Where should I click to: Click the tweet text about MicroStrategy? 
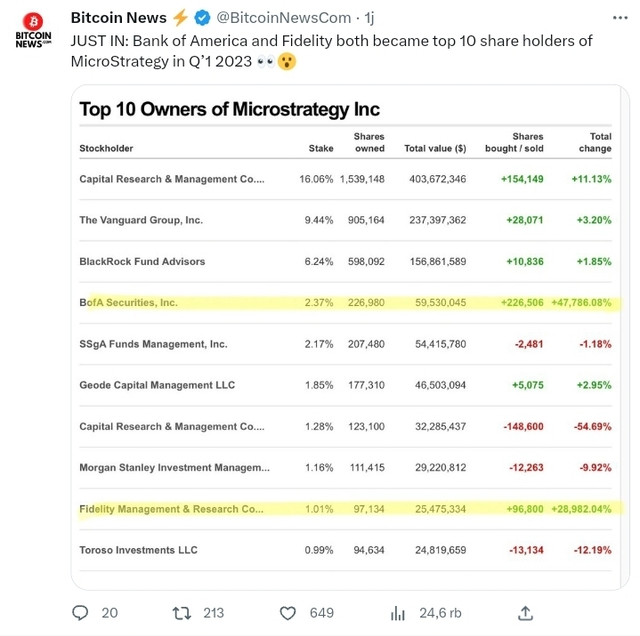pos(331,51)
